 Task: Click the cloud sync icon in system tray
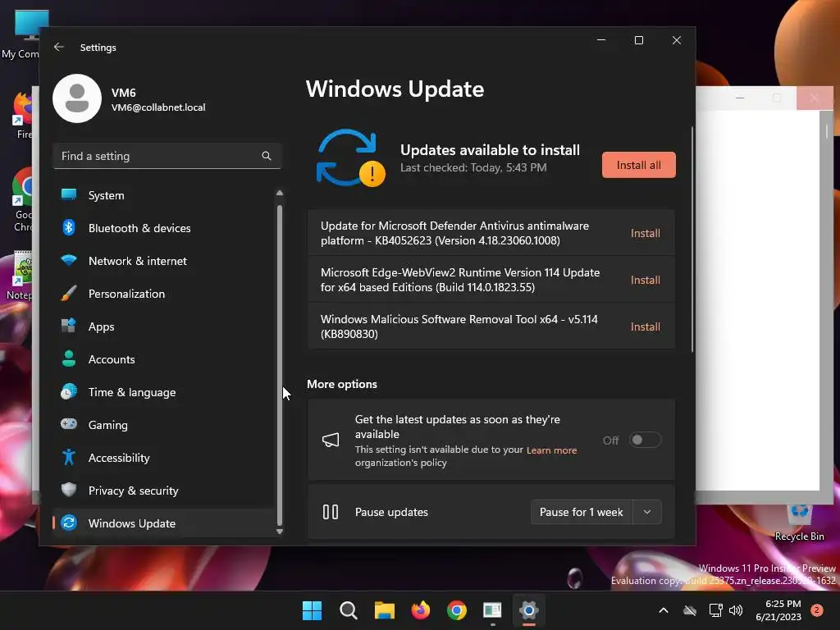click(690, 610)
